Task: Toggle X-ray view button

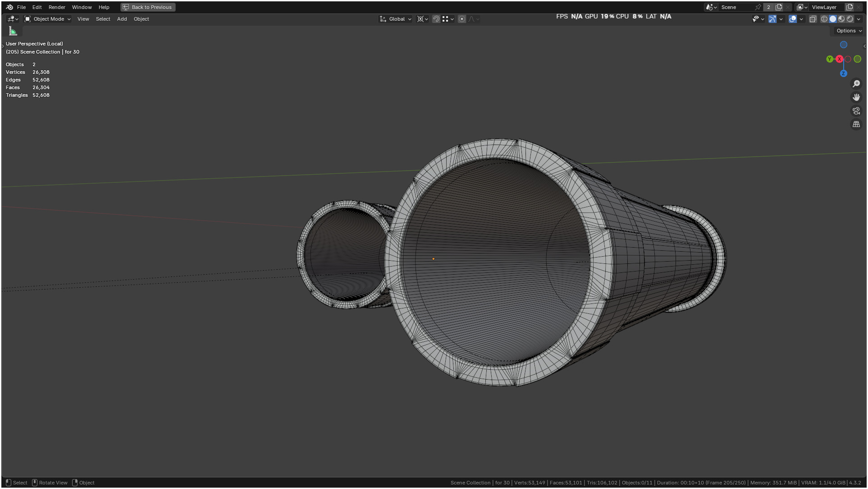Action: click(813, 19)
